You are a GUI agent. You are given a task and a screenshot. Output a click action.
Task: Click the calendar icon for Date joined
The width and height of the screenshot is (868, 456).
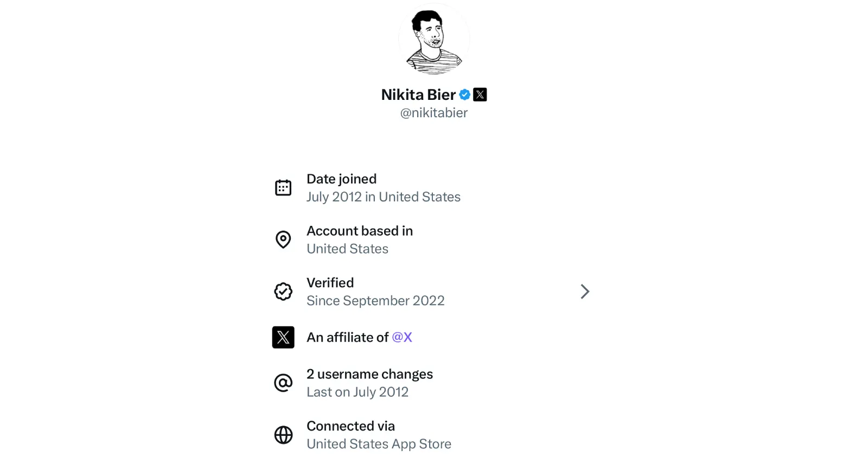point(283,188)
